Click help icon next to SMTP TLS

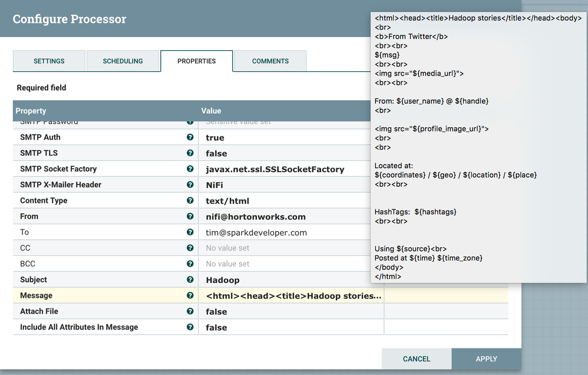[x=190, y=153]
